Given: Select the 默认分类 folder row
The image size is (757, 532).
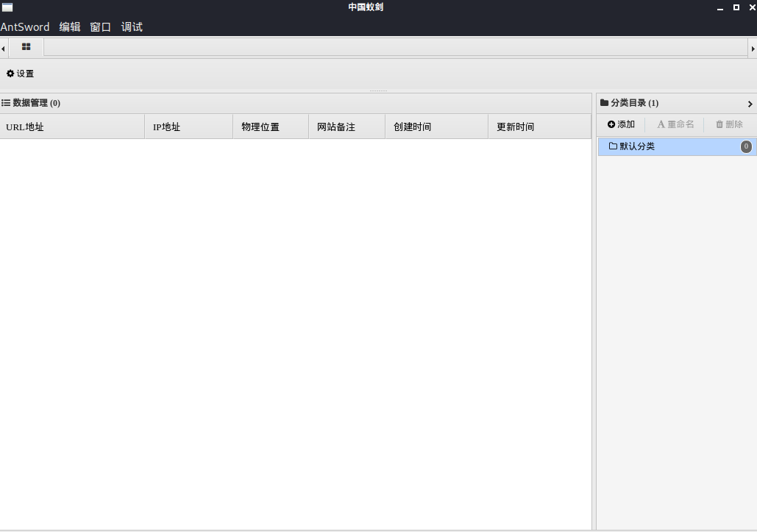Looking at the screenshot, I should click(x=678, y=146).
